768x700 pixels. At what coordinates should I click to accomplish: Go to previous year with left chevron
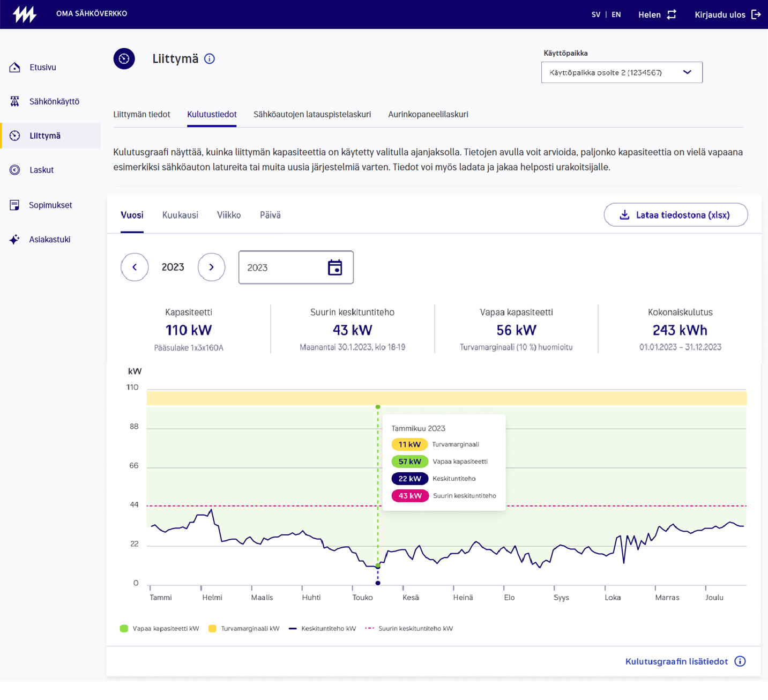[x=135, y=267]
